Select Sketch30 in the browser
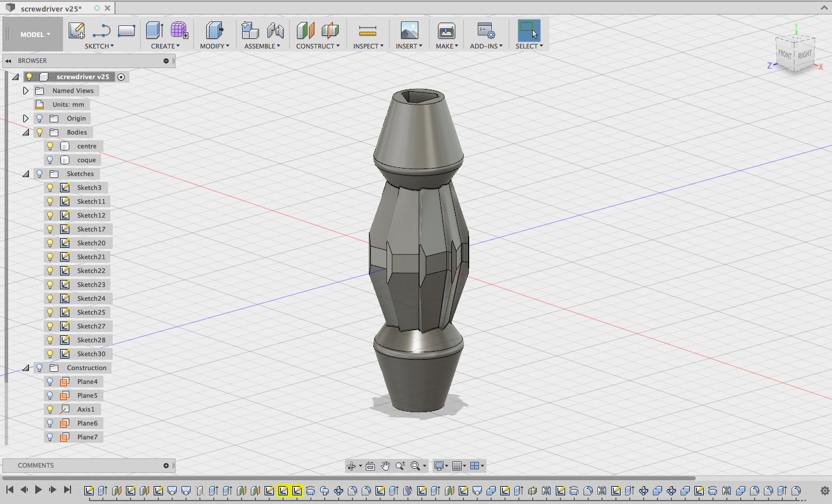This screenshot has height=504, width=832. pyautogui.click(x=91, y=354)
